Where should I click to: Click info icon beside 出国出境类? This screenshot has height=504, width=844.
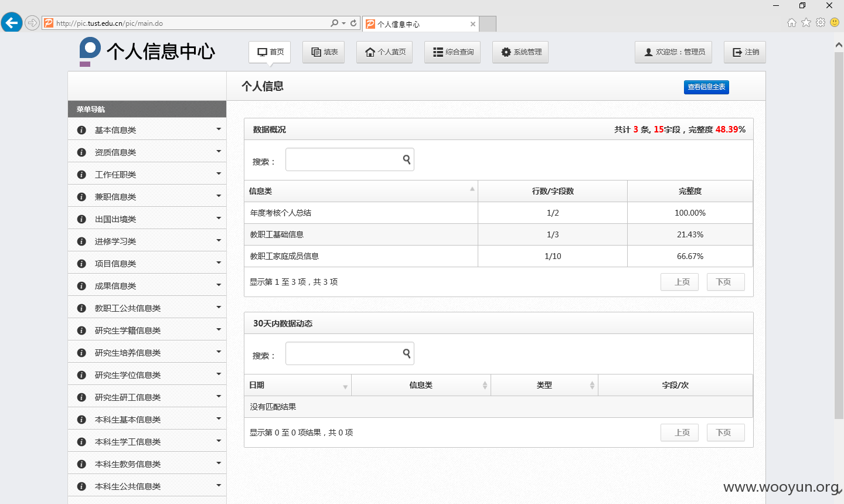81,219
